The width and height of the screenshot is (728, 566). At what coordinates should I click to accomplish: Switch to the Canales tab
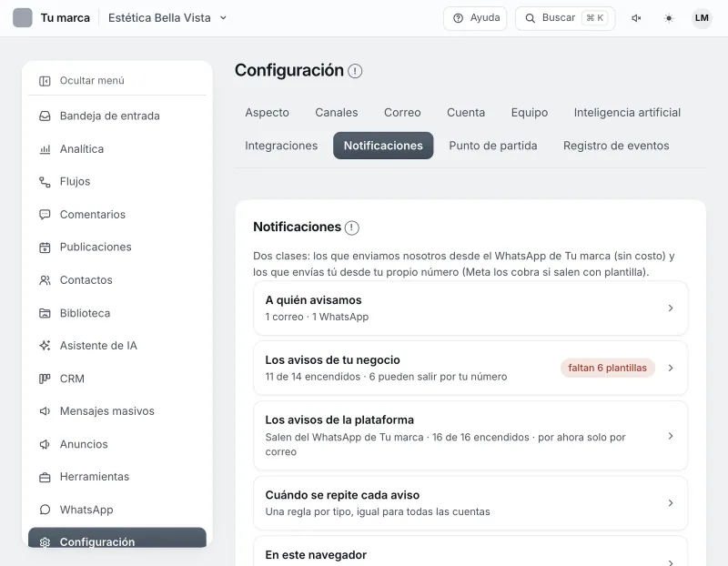pos(337,113)
